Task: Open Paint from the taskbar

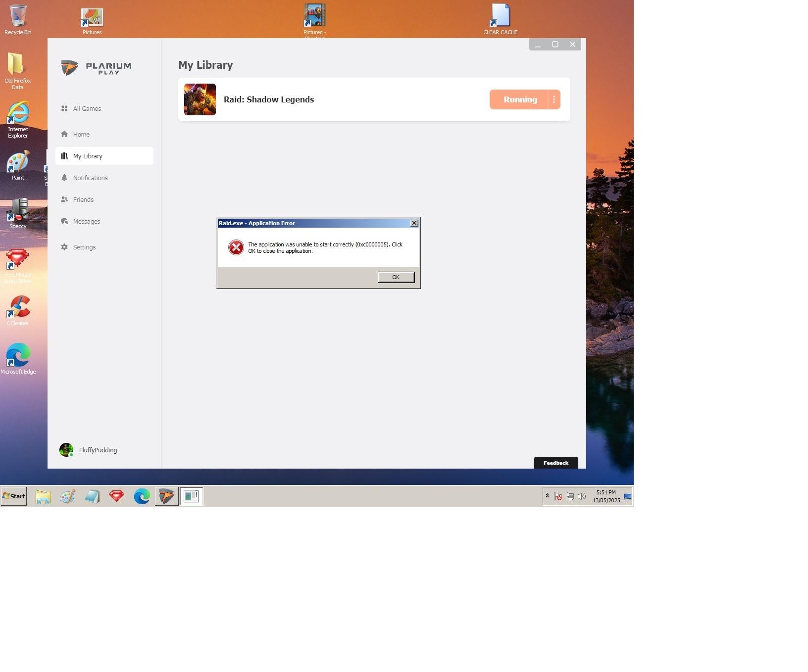Action: (x=67, y=496)
